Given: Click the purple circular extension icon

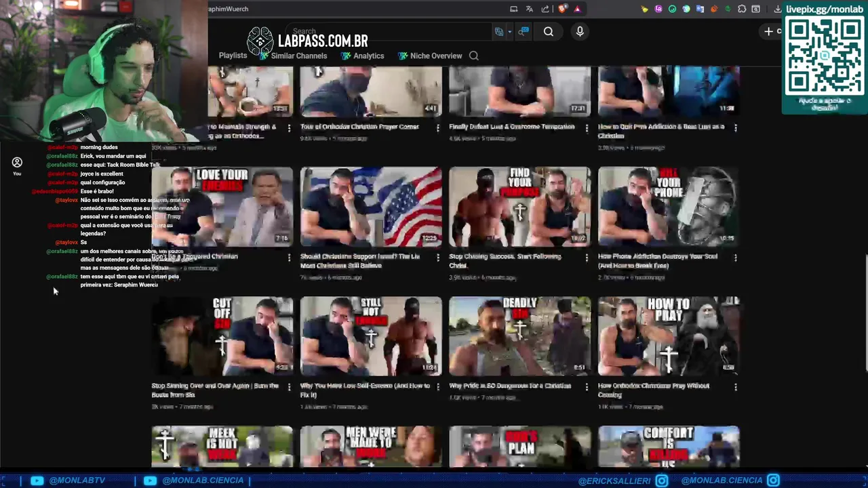Looking at the screenshot, I should click(658, 9).
